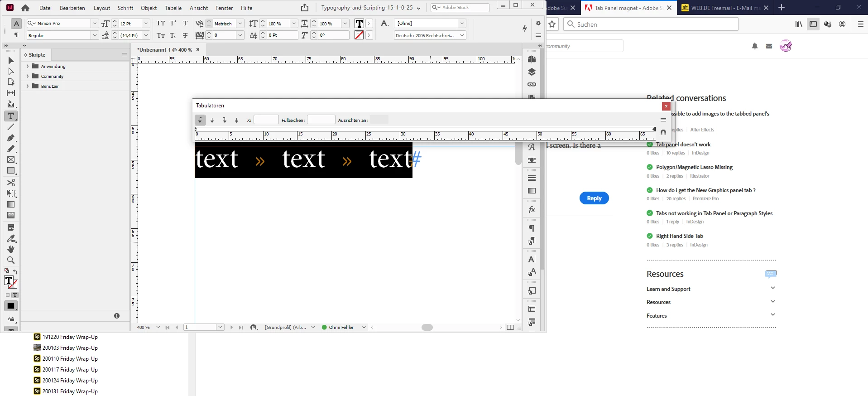Select right-justified tab alignment button
The height and width of the screenshot is (396, 868).
(x=224, y=120)
